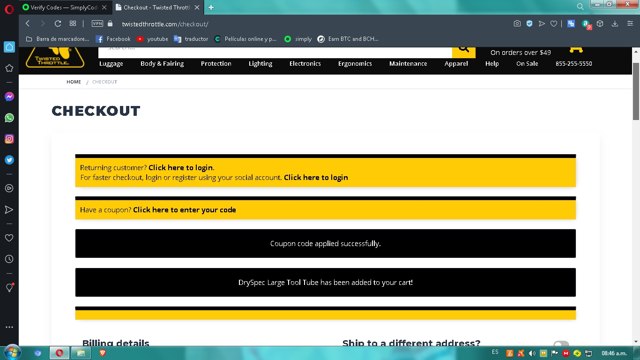Open Instagram in Opera sidebar
Image resolution: width=640 pixels, height=360 pixels.
(9, 139)
